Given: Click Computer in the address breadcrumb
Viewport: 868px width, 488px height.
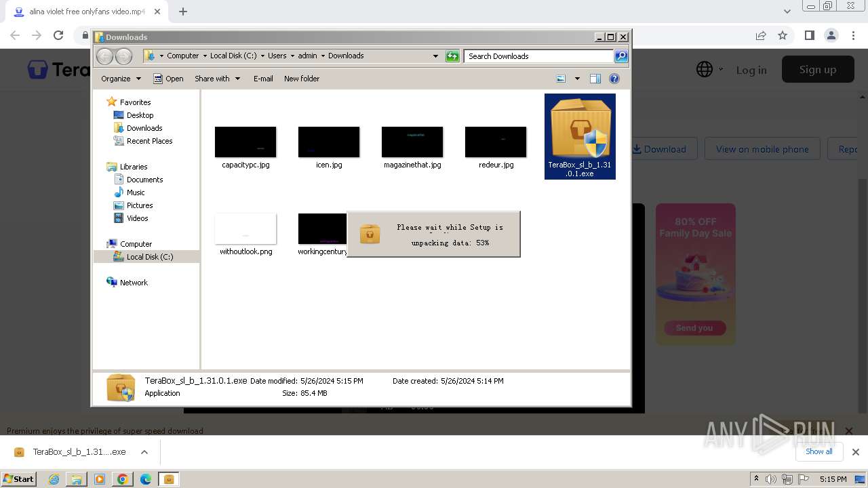Looking at the screenshot, I should click(x=183, y=56).
